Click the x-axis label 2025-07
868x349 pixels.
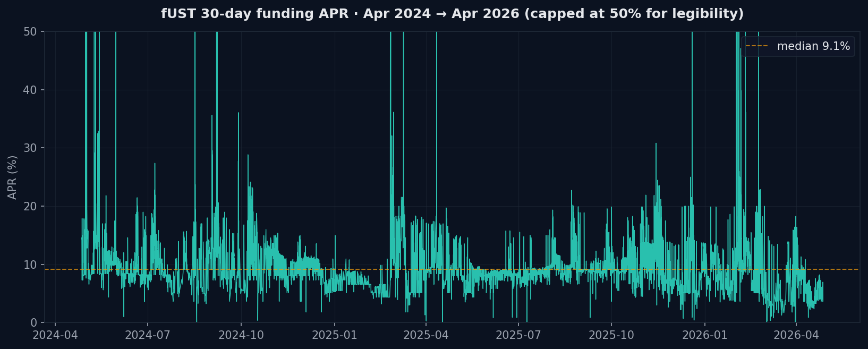(x=518, y=335)
